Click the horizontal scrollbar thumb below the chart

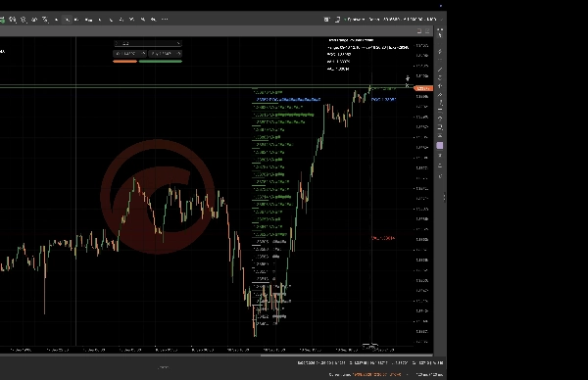click(347, 355)
